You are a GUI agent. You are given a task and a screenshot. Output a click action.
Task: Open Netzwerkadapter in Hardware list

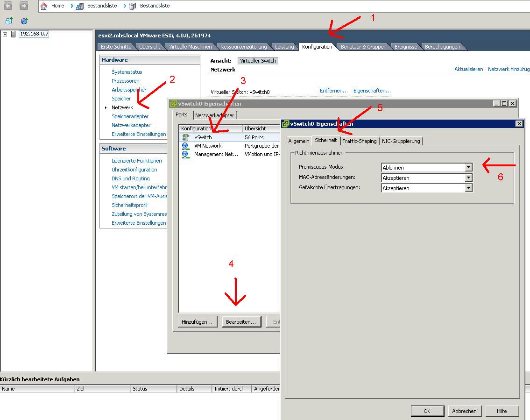pos(131,125)
